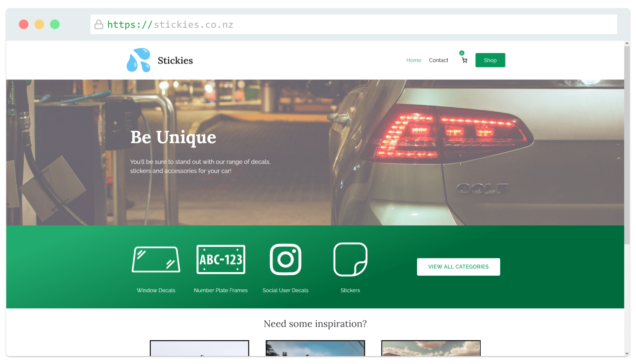Image resolution: width=636 pixels, height=364 pixels.
Task: Open the Contact page link
Action: coord(438,60)
